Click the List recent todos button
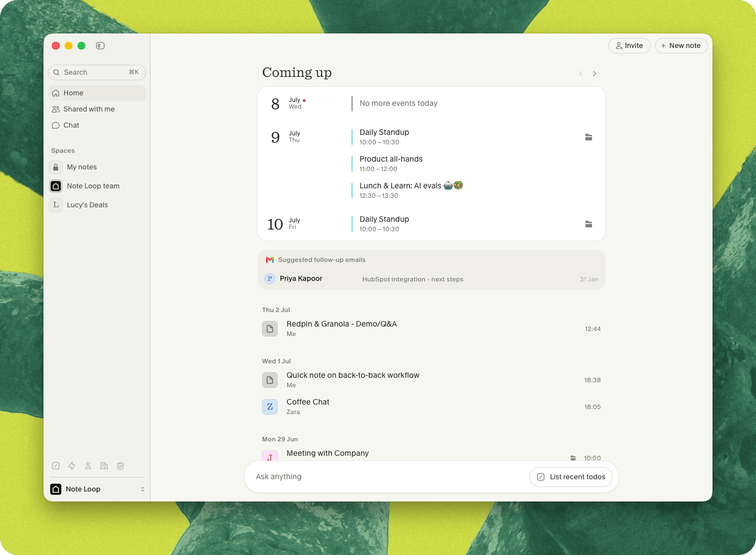Viewport: 756px width, 555px height. coord(571,477)
